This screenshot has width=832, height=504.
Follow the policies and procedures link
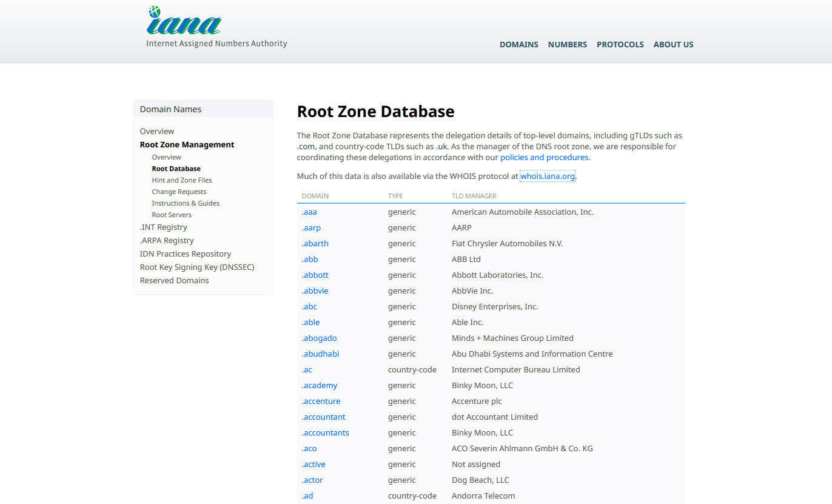coord(544,157)
